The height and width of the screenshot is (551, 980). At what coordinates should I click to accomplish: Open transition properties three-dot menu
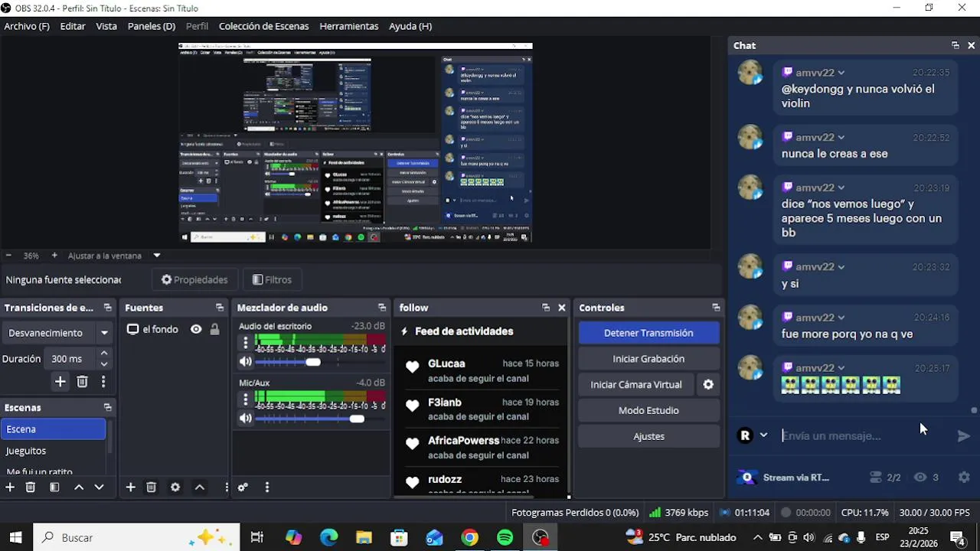point(103,381)
